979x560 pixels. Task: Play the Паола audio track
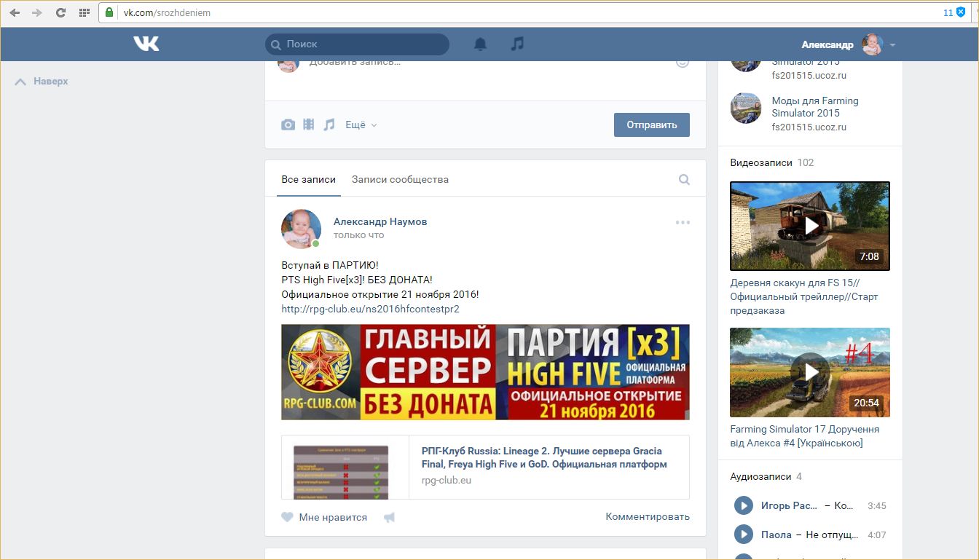[x=743, y=535]
